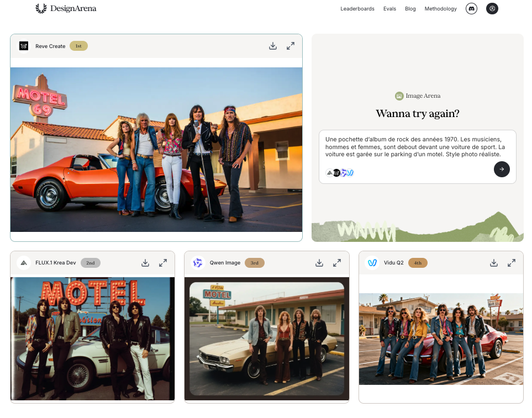The image size is (532, 418).
Task: Open the Motel 69 red Corvette image
Action: [x=156, y=149]
